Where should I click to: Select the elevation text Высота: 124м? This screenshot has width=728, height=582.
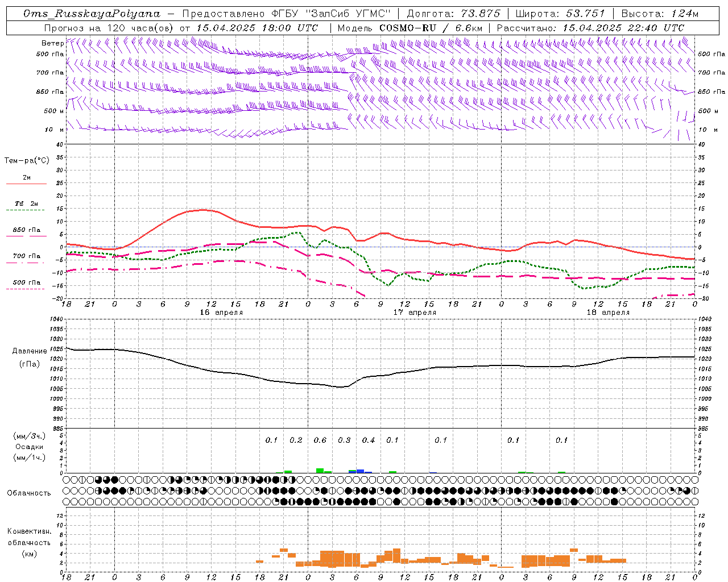(x=660, y=14)
